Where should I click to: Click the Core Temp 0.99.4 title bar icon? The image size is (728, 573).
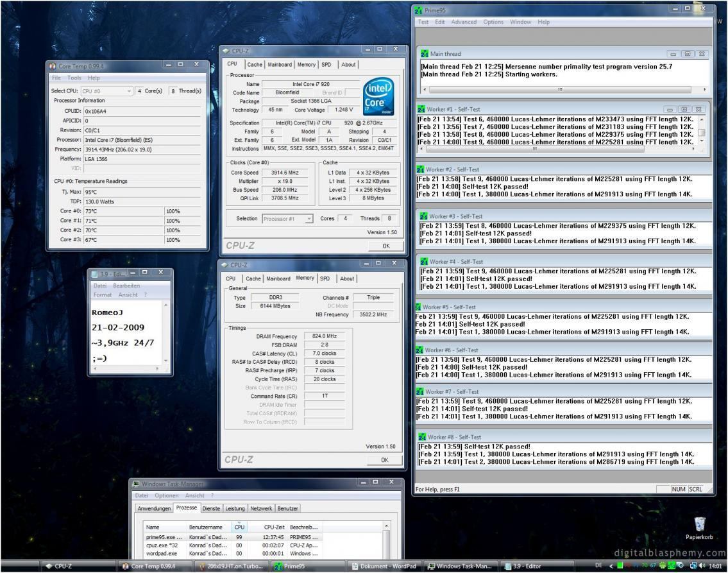53,66
